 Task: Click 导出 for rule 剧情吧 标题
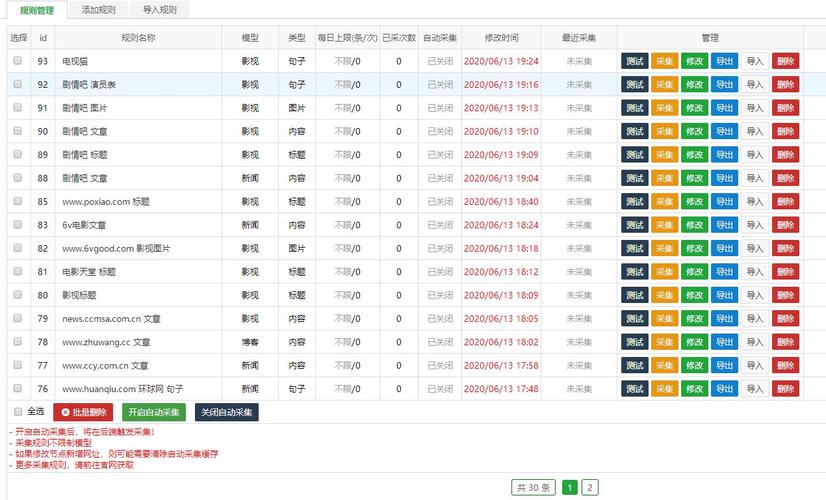(x=724, y=155)
